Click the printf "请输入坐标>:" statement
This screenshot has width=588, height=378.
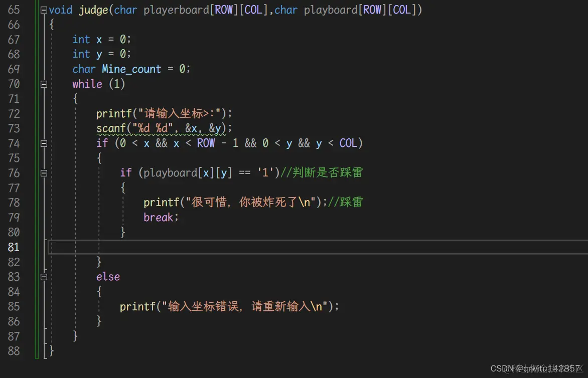coord(164,113)
